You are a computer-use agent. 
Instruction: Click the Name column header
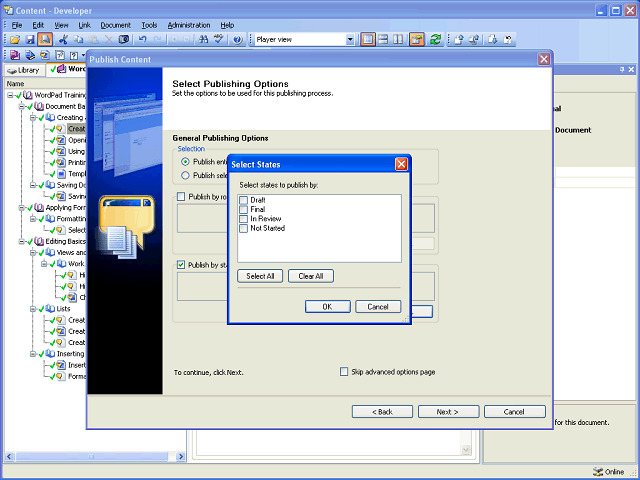(45, 84)
